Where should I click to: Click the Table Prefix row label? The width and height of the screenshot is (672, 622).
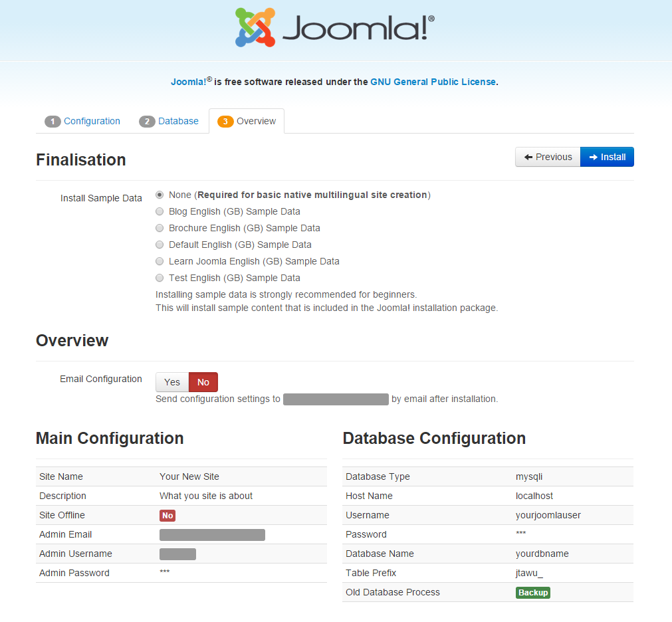pos(371,573)
